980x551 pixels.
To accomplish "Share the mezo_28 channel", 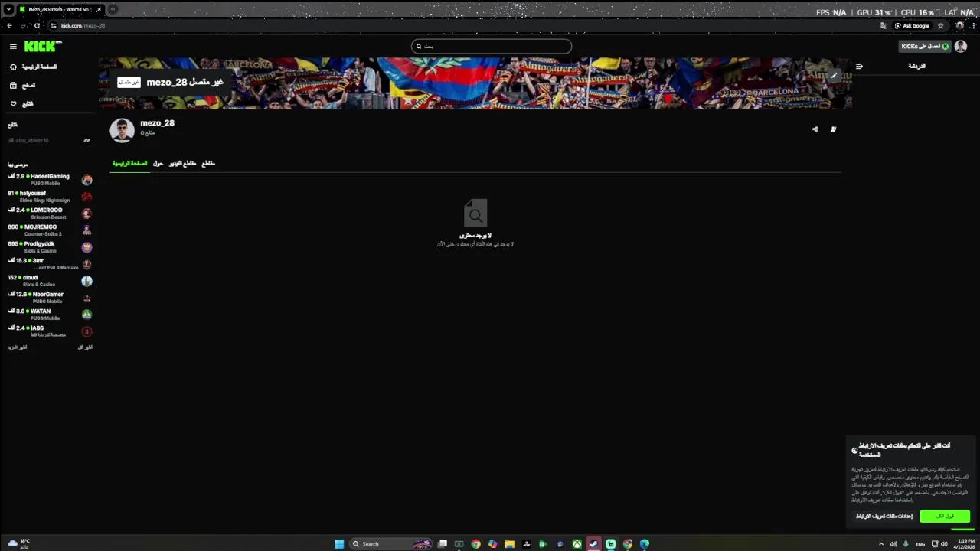I will click(x=815, y=129).
